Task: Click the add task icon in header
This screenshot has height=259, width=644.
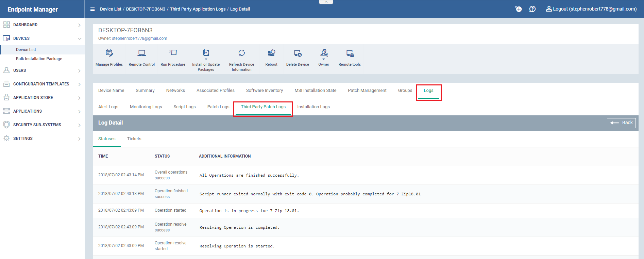Action: [x=518, y=9]
